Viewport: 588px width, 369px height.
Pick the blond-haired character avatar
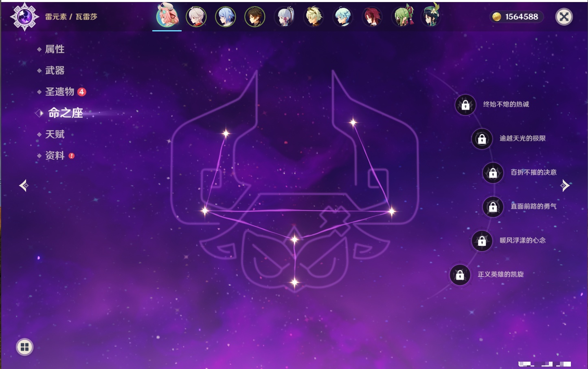(314, 17)
